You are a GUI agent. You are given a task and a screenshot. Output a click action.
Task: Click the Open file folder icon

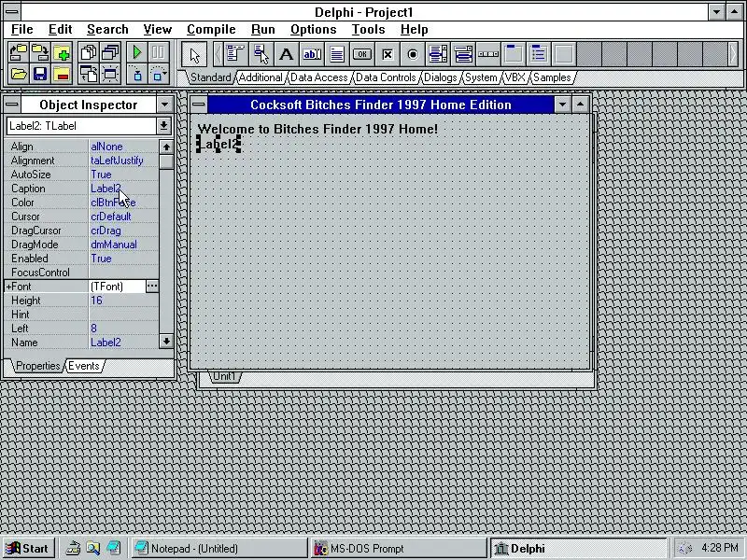18,75
